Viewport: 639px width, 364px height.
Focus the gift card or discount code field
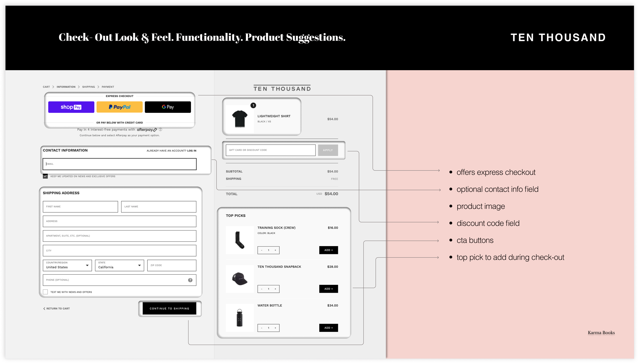[270, 150]
